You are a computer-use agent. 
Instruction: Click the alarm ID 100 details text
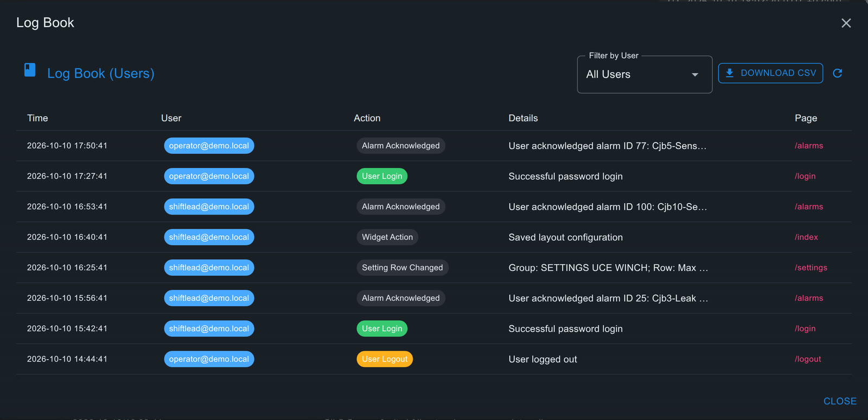[x=608, y=206]
